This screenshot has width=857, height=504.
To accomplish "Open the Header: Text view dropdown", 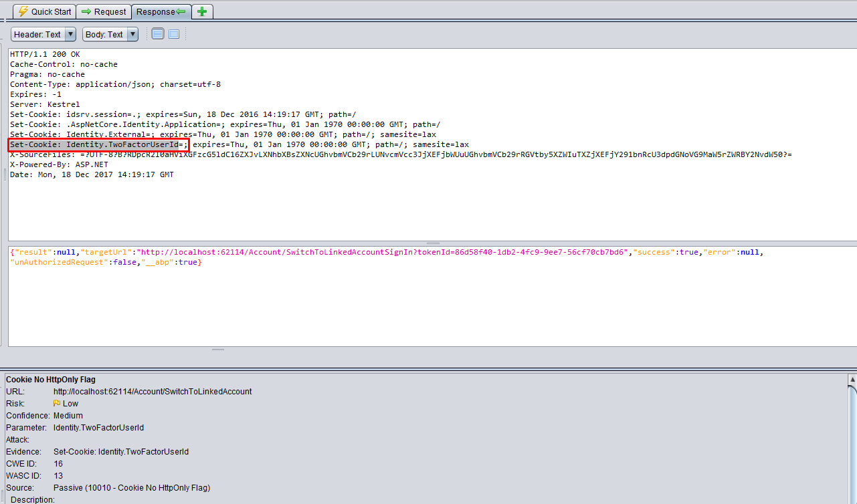I will 43,34.
